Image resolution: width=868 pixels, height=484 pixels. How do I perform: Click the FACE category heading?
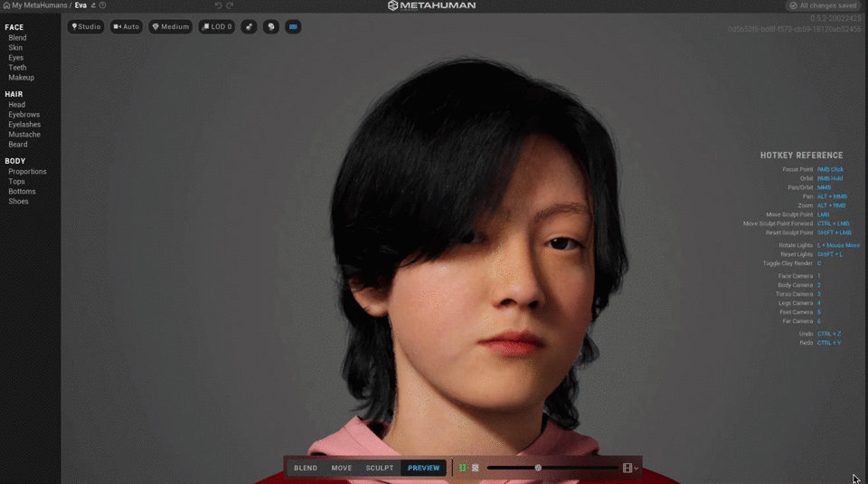pyautogui.click(x=14, y=27)
